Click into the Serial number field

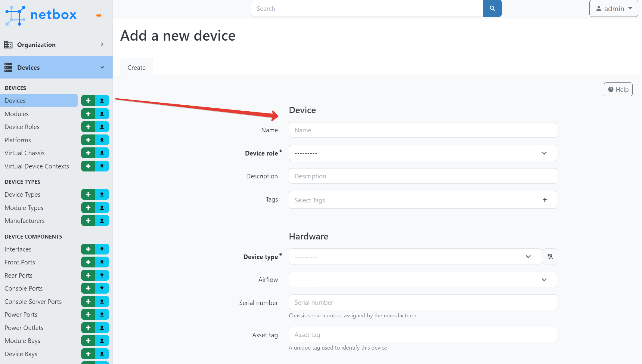point(423,302)
